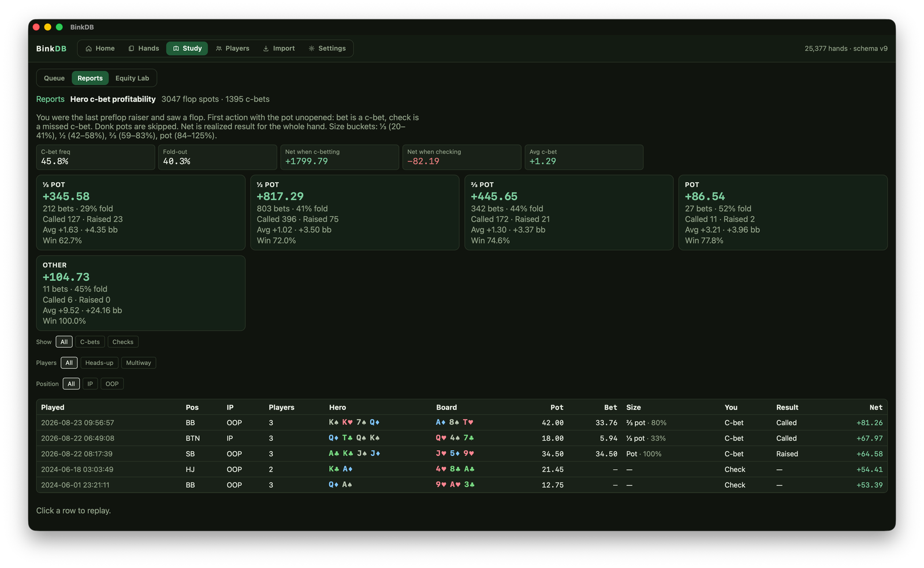Viewport: 924px width, 568px height.
Task: Click the Raised result cell
Action: [x=787, y=454]
